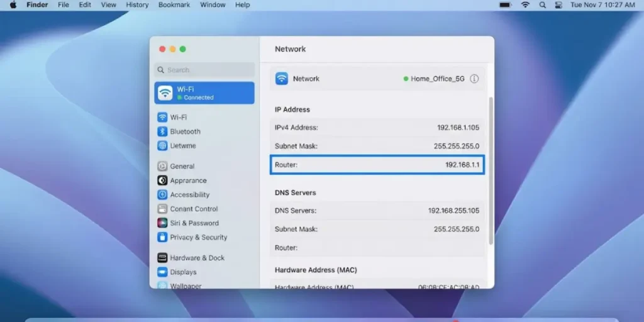Click the IP section's Subnet Mask value
Screen dimensions: 644x322
click(457, 146)
